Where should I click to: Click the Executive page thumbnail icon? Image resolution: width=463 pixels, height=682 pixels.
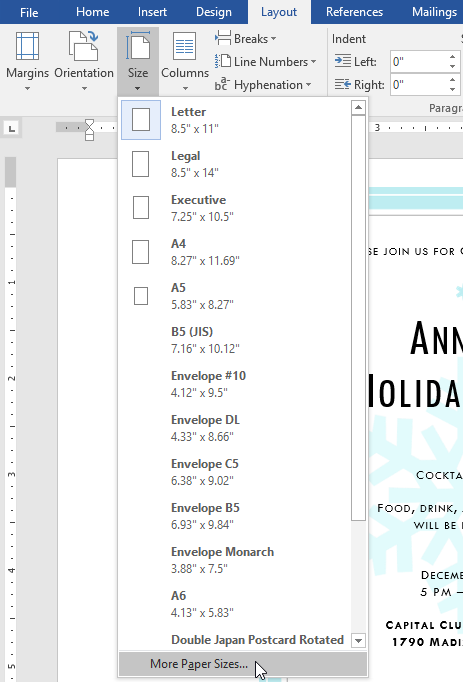tap(141, 207)
